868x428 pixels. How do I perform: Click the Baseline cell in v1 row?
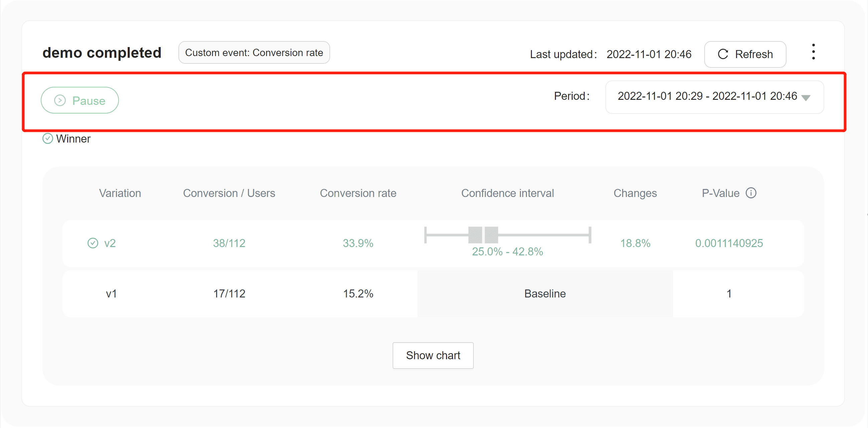pyautogui.click(x=545, y=293)
